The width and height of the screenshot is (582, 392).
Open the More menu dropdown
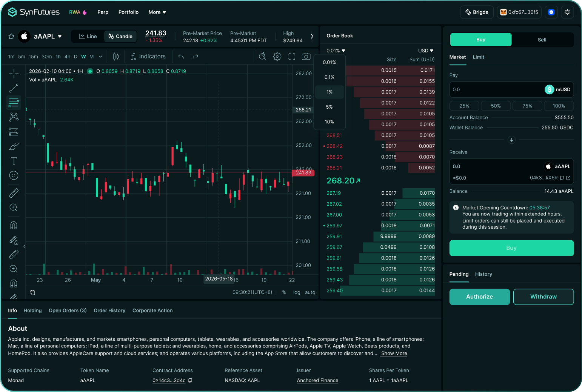157,12
